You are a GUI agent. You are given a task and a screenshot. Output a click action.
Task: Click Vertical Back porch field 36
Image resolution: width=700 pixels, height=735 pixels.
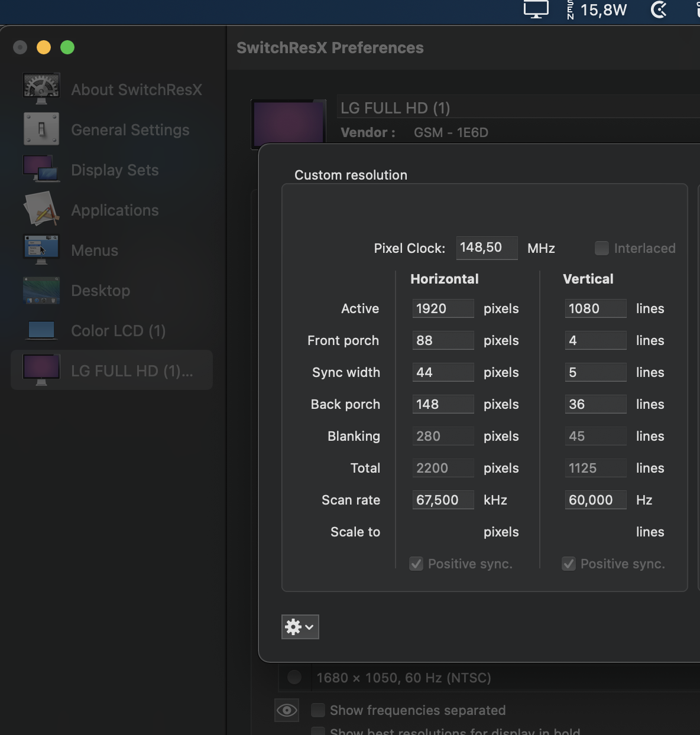coord(596,404)
